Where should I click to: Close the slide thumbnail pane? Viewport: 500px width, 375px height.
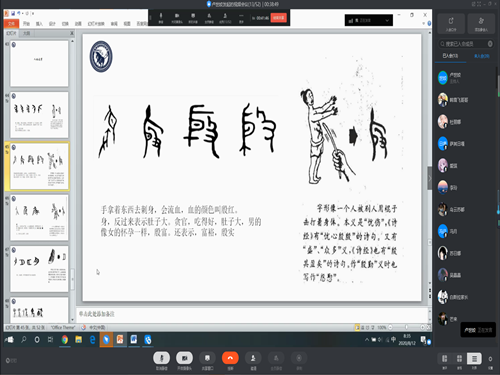pos(72,33)
